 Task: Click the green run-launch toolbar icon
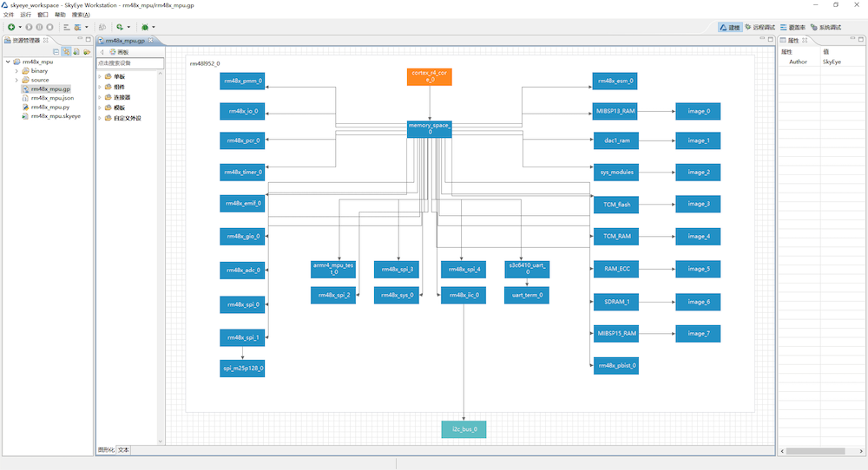[x=120, y=27]
